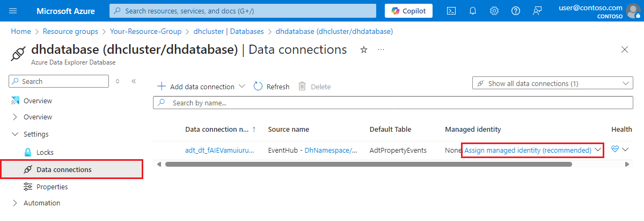Refresh the data connections list

click(272, 87)
